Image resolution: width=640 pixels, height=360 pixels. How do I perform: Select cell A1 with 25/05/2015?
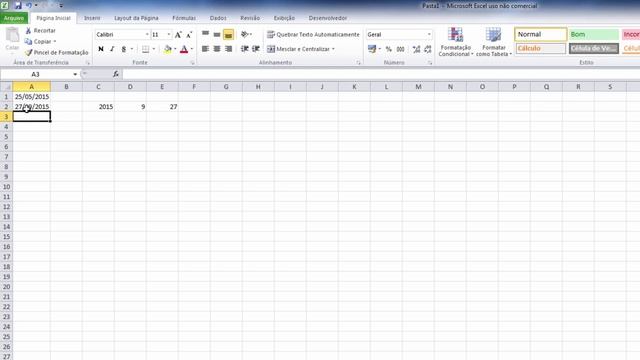32,97
